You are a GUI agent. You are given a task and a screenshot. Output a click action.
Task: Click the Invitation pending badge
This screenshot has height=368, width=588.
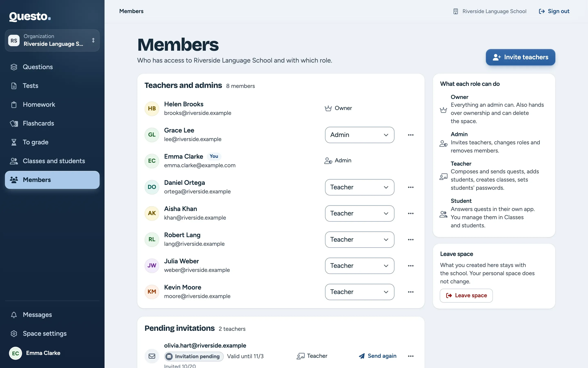[x=194, y=356]
